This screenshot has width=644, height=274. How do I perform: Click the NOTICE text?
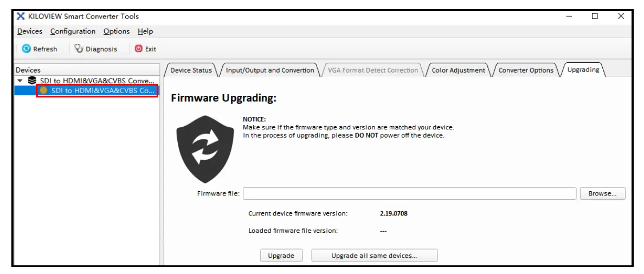pos(255,119)
